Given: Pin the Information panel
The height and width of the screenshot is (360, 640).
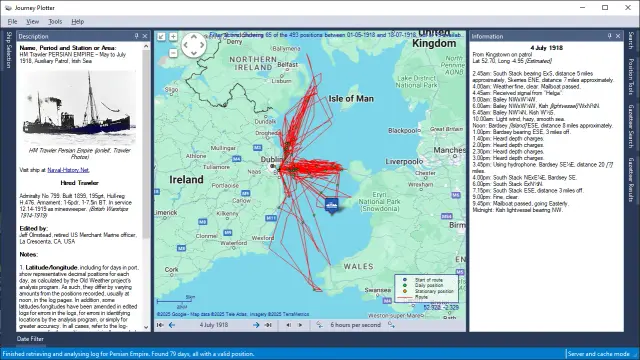Looking at the screenshot, I should coord(610,36).
